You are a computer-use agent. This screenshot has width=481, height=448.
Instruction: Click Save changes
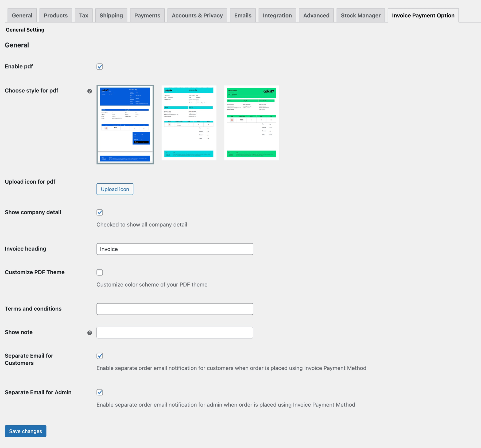click(25, 431)
